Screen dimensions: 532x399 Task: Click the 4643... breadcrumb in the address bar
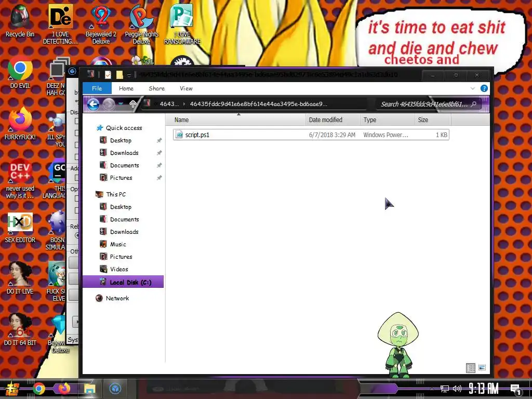169,104
